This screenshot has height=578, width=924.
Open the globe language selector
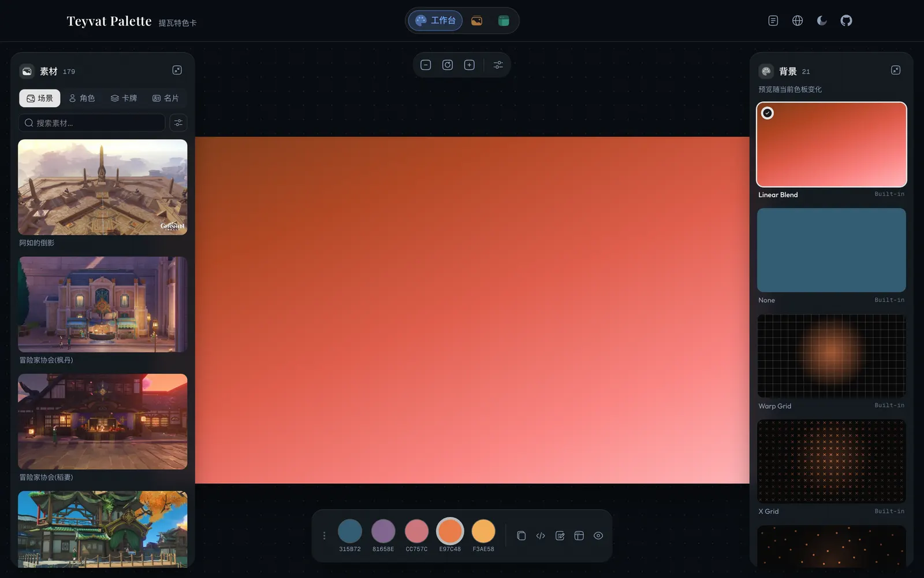(x=798, y=21)
